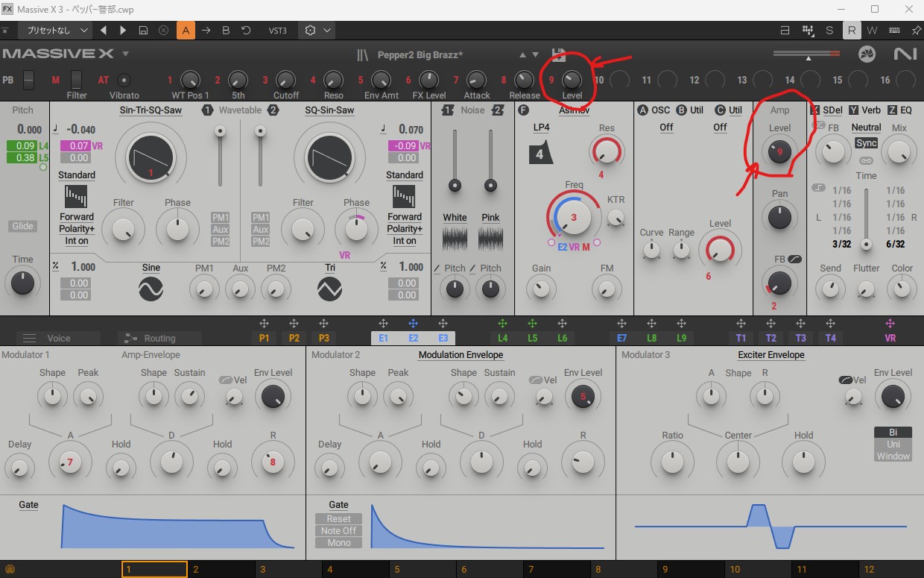Image resolution: width=924 pixels, height=578 pixels.
Task: Open plugin settings gear in host toolbar
Action: (x=311, y=31)
